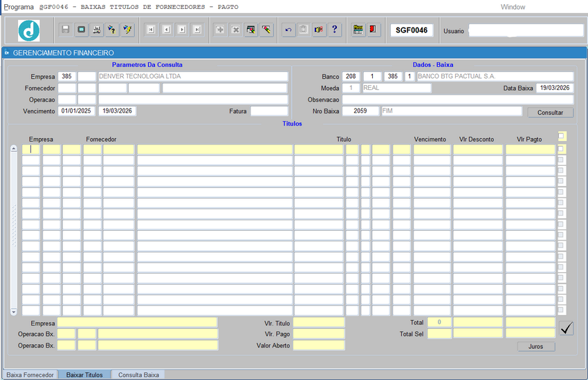Click the Juros button
The image size is (588, 380).
coord(536,347)
